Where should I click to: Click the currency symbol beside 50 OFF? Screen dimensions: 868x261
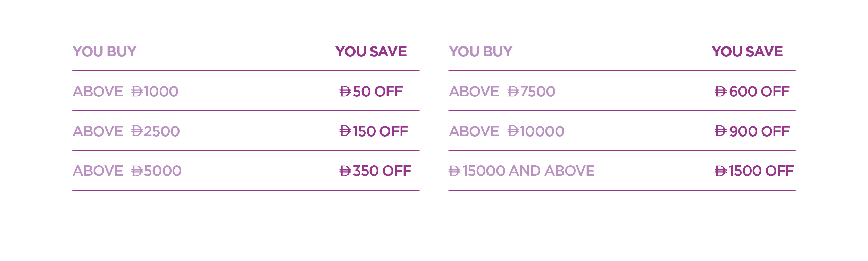coord(345,92)
